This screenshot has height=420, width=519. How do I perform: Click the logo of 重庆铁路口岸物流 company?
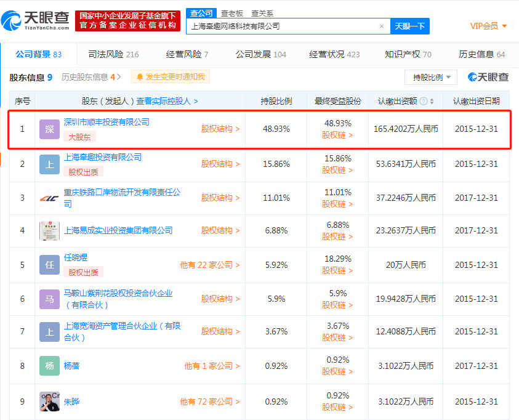tap(49, 198)
